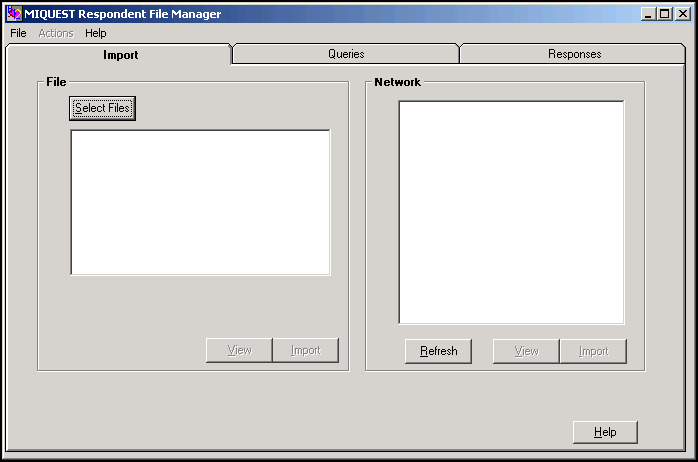The width and height of the screenshot is (698, 462).
Task: Select the Import tab
Action: (120, 55)
